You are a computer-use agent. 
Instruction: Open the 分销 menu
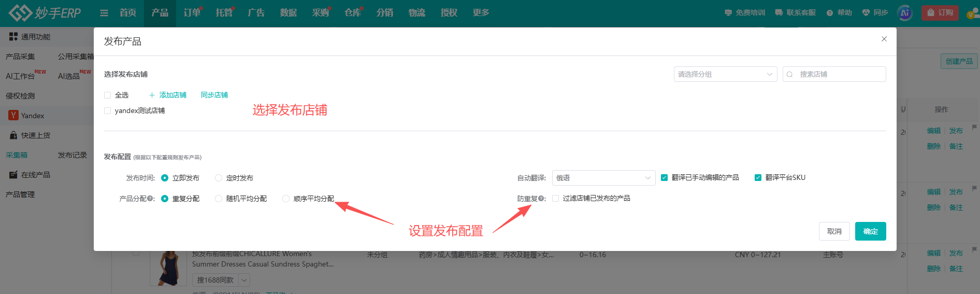click(385, 12)
